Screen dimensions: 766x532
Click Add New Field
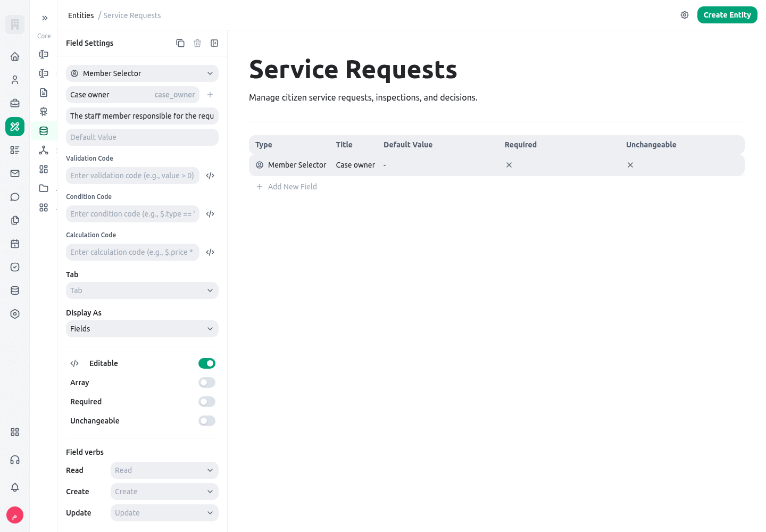[287, 187]
